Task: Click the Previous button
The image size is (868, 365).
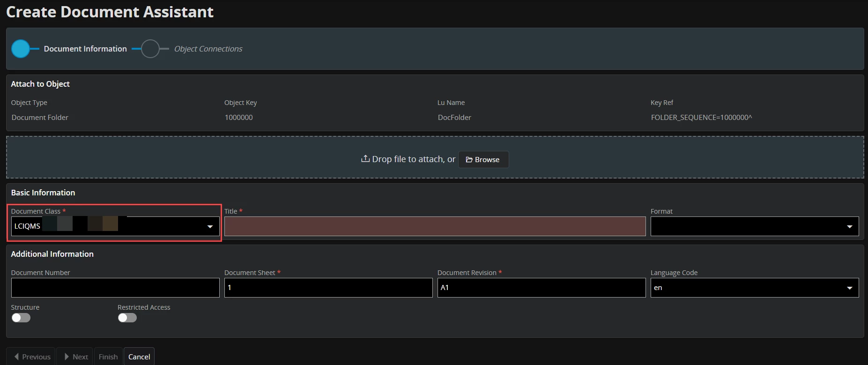Action: (x=31, y=357)
